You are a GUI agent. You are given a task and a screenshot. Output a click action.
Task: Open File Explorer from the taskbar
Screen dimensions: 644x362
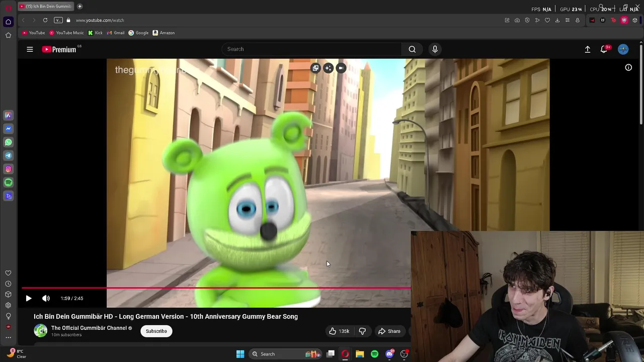click(x=360, y=354)
